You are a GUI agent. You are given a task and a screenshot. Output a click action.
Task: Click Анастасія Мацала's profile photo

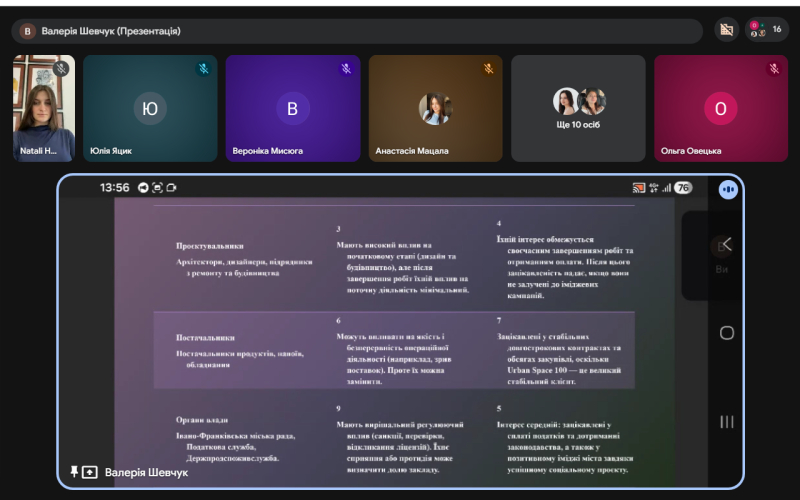tap(435, 108)
